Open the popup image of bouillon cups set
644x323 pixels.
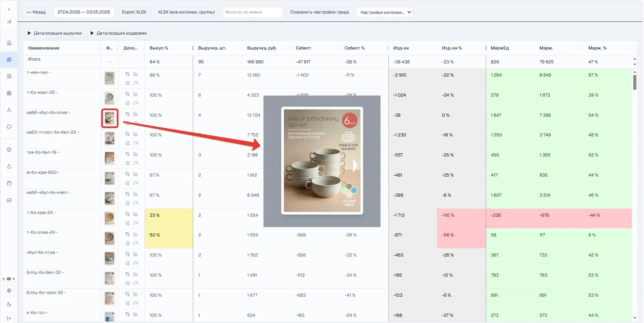point(322,161)
